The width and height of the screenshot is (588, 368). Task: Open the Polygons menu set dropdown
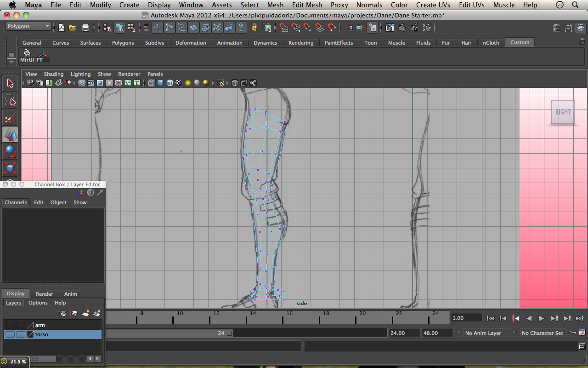point(28,27)
